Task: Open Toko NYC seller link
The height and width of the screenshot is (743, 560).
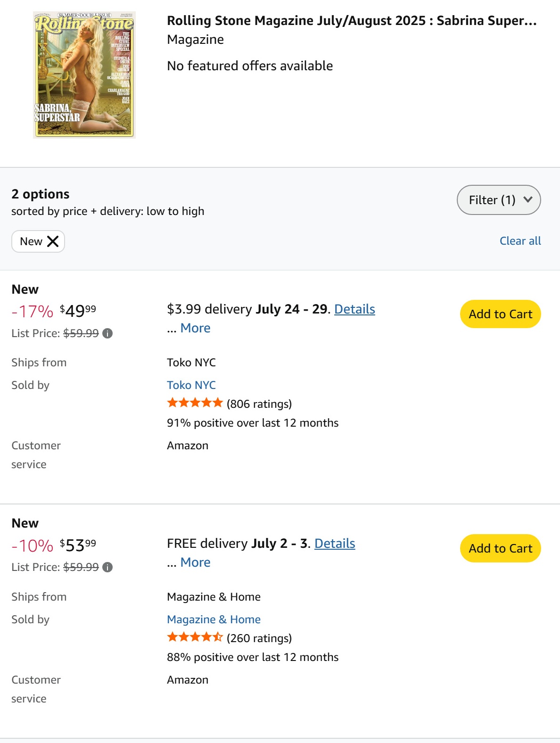Action: coord(191,385)
